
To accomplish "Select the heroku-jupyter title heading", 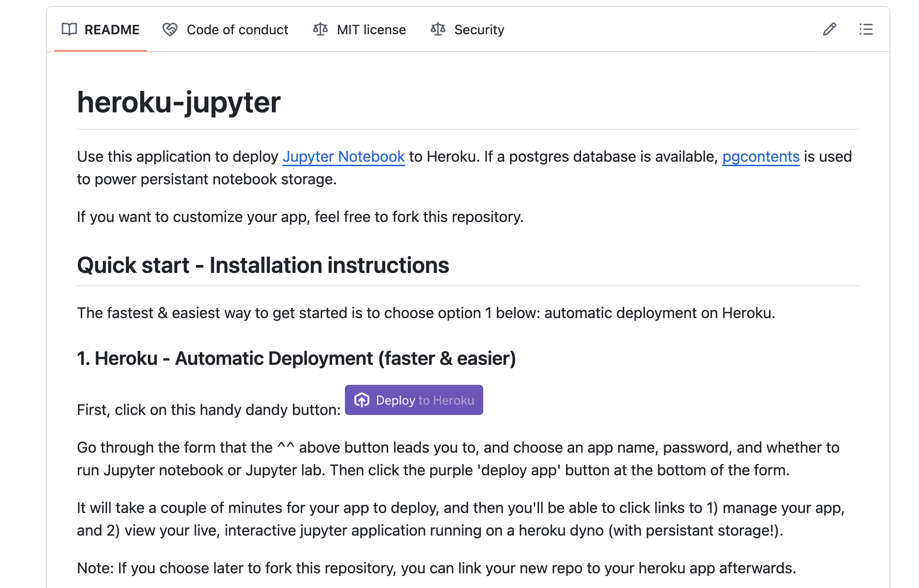I will (179, 102).
